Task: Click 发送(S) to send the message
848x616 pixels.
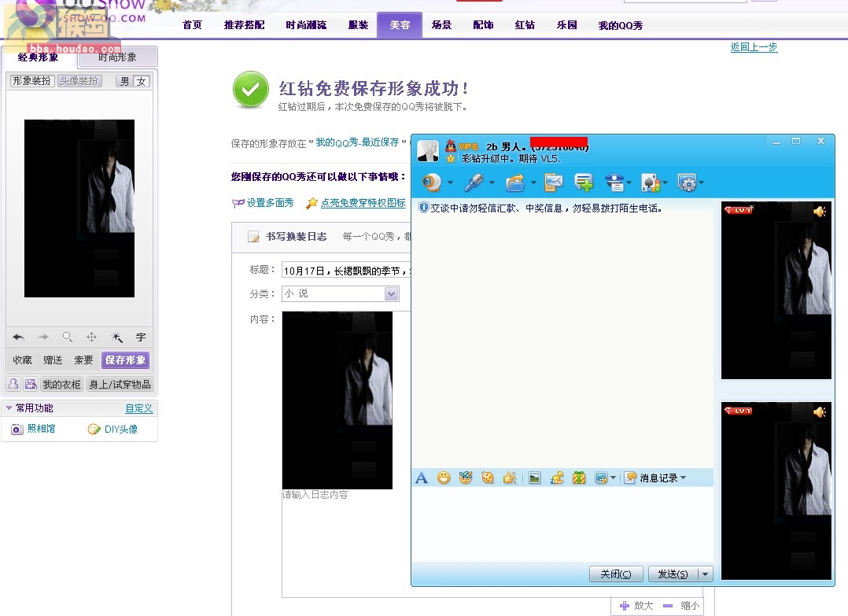Action: pos(673,574)
